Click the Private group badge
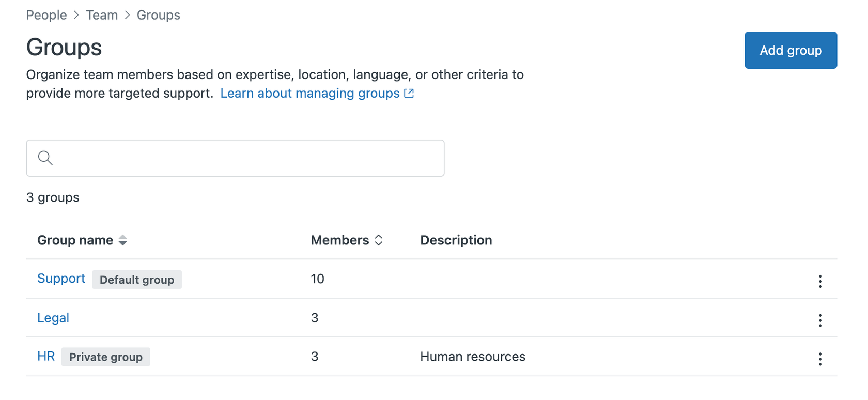 106,357
